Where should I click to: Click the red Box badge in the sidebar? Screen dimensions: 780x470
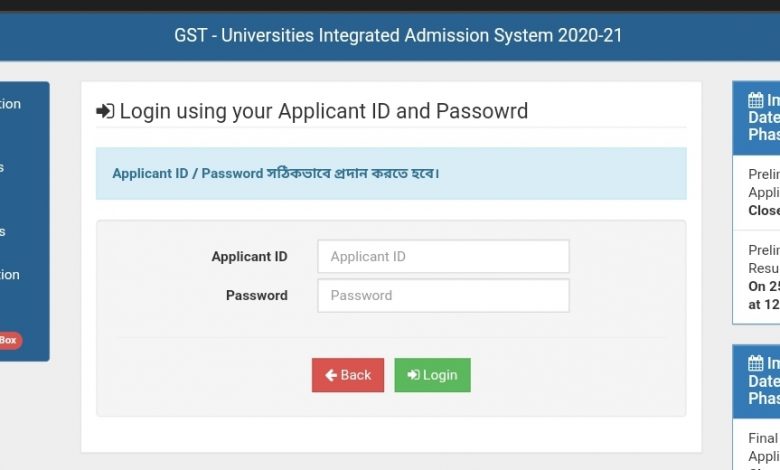pyautogui.click(x=8, y=341)
